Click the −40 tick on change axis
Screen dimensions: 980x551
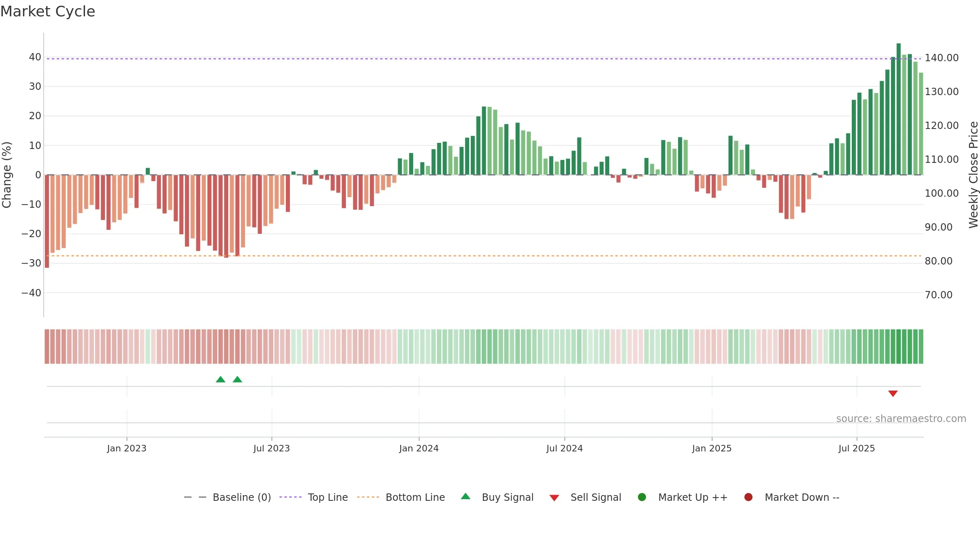click(x=31, y=293)
